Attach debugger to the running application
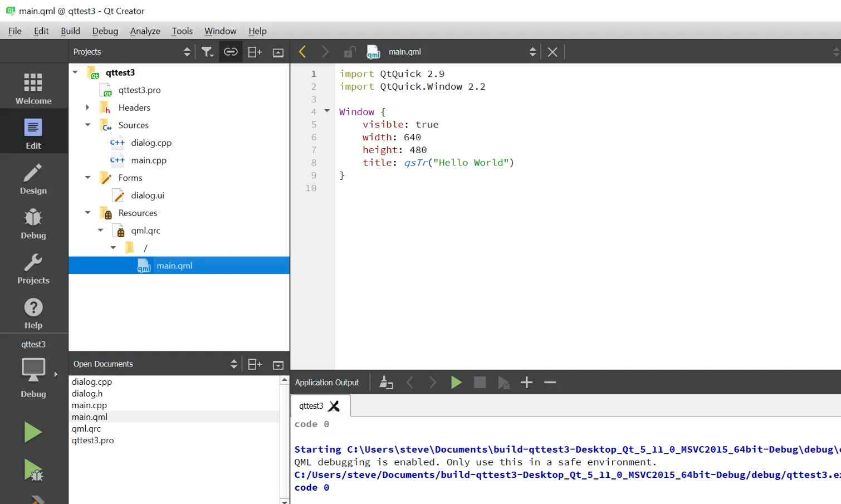The height and width of the screenshot is (504, 841). click(x=503, y=382)
